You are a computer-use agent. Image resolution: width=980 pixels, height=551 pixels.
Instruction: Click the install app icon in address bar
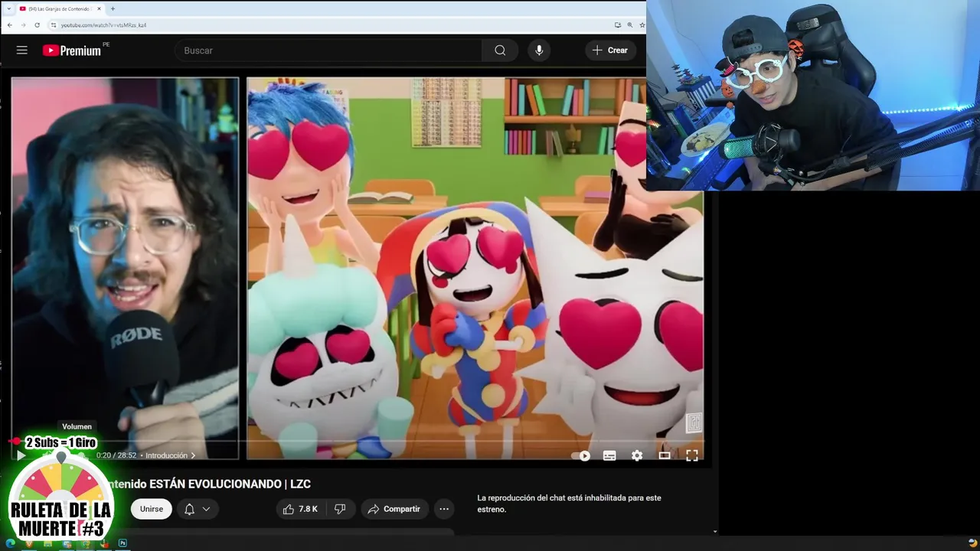618,25
